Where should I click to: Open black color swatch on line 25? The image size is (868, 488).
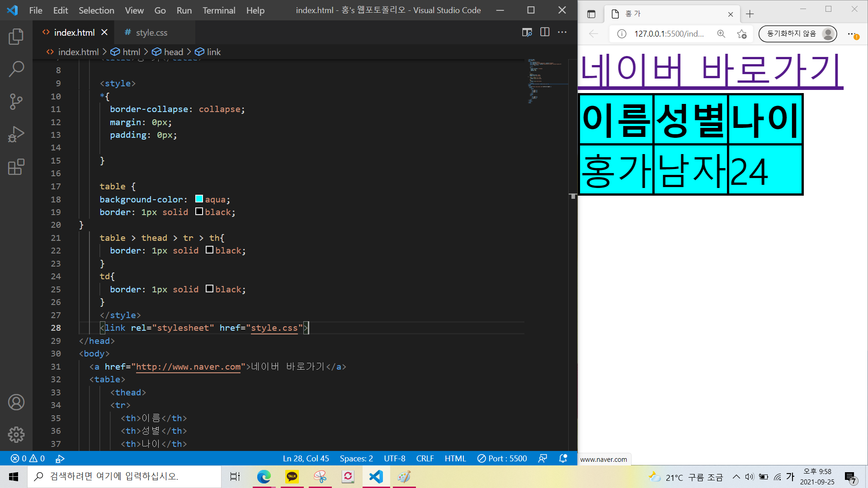[x=209, y=289]
